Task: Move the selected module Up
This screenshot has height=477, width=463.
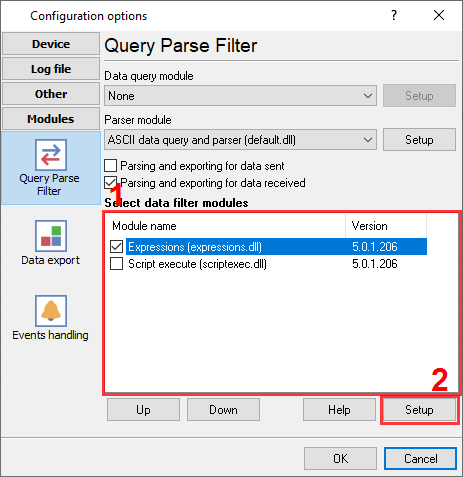Action: pos(143,410)
